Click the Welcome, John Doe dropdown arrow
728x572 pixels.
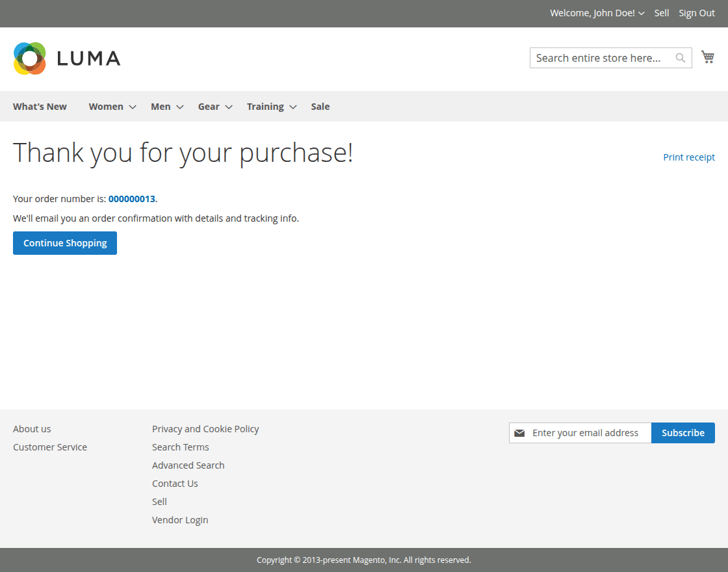pyautogui.click(x=642, y=13)
